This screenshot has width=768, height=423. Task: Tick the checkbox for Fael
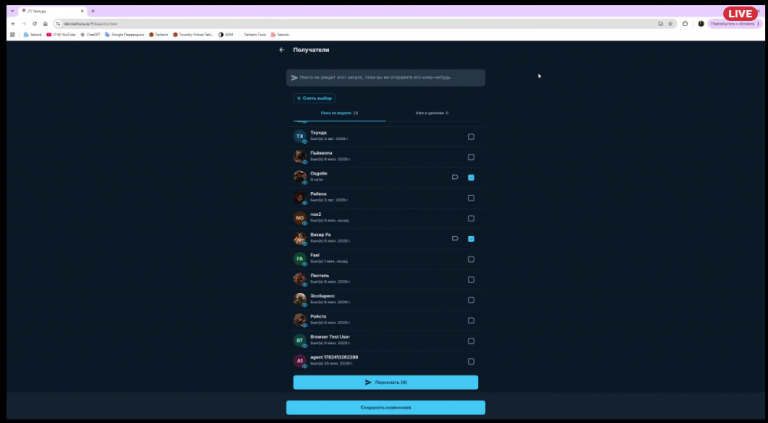coord(471,259)
